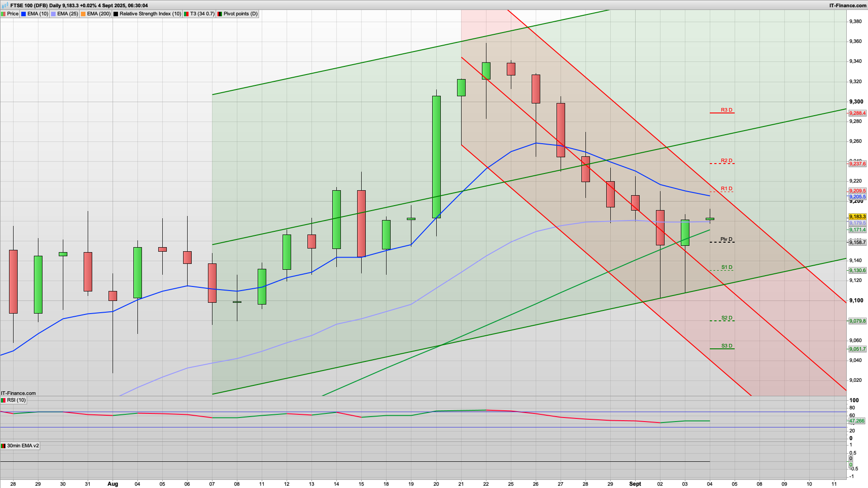Click the 9,179.5 EMA value tag

point(857,223)
